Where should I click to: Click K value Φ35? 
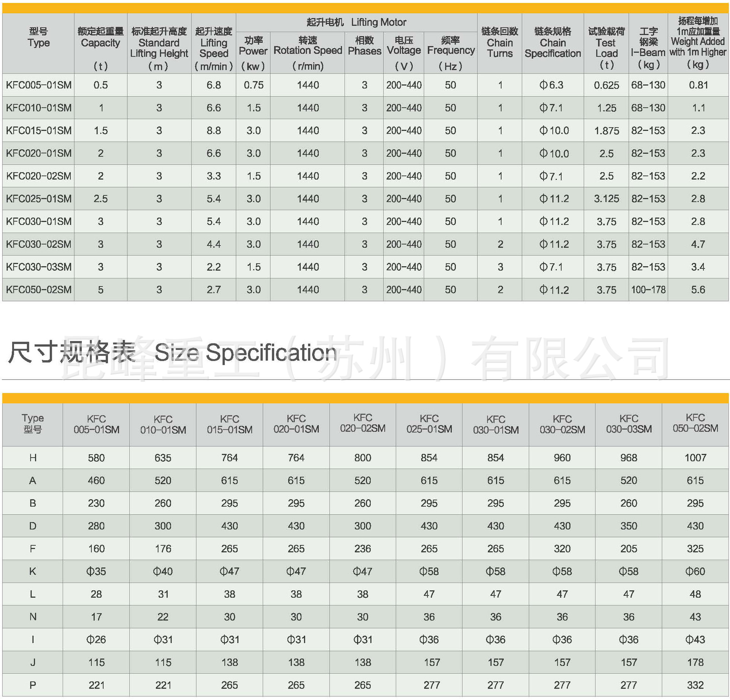click(x=96, y=571)
